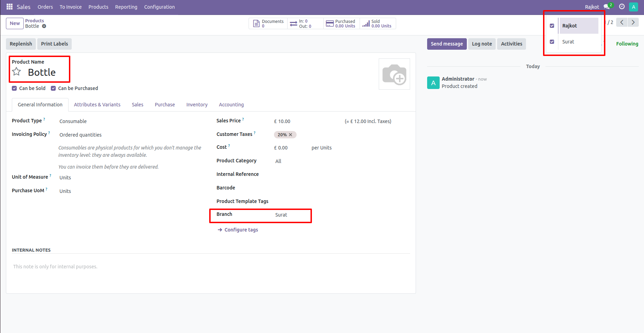Click the favorite star next to Bottle
This screenshot has width=644, height=333.
click(16, 72)
